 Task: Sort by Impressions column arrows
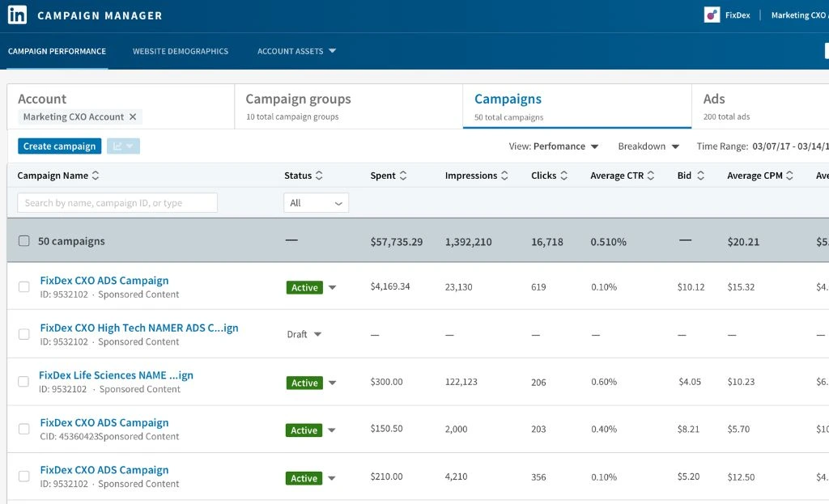[x=504, y=176]
